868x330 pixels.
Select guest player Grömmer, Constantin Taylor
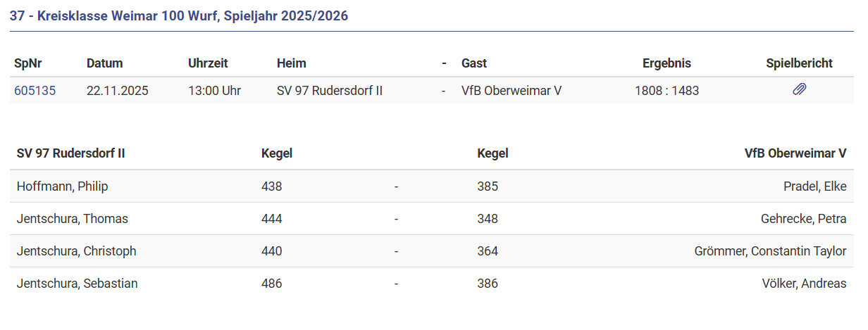coord(770,251)
